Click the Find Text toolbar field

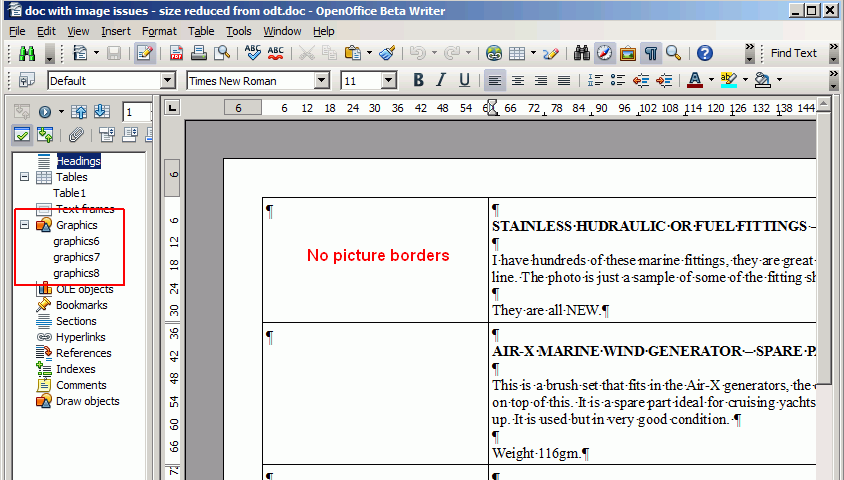(x=793, y=53)
